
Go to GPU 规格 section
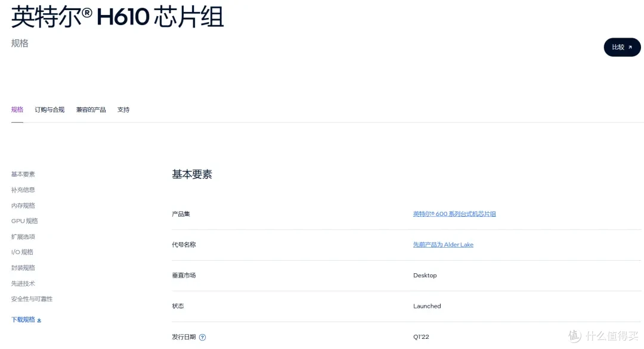(24, 221)
